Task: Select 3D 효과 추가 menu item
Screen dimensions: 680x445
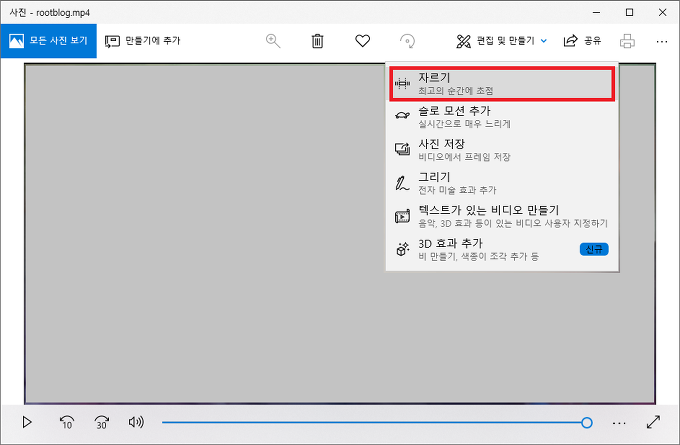Action: (502, 249)
